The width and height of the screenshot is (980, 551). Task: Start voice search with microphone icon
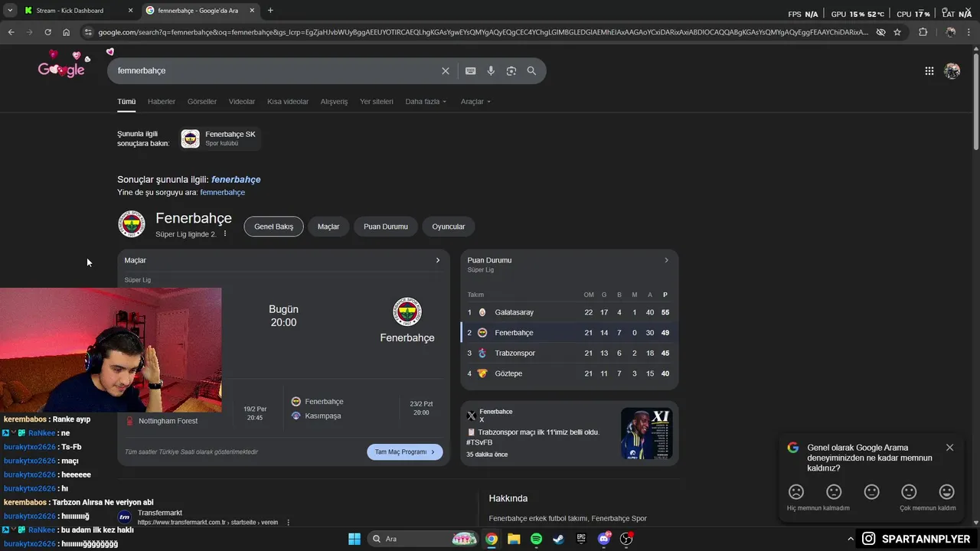pos(491,70)
